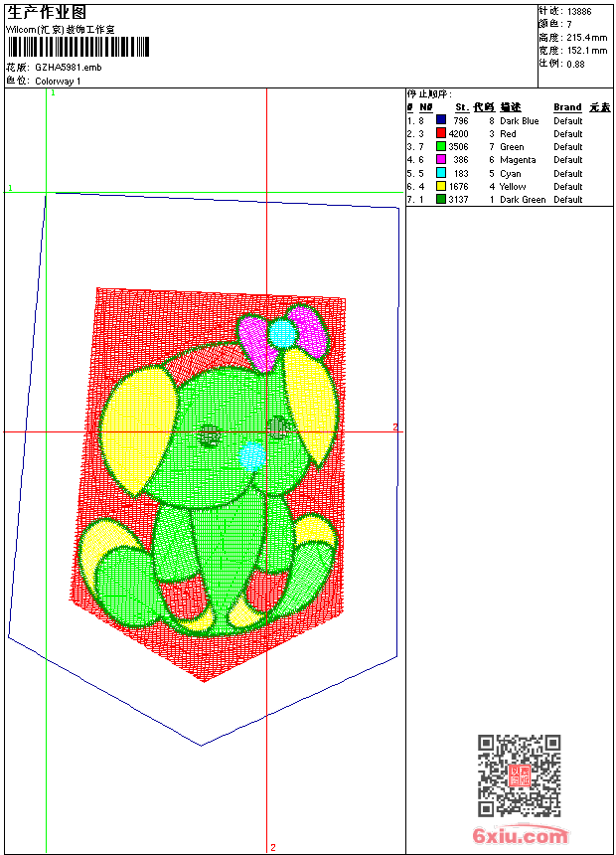Click stitch count 4200 in Red row
The width and height of the screenshot is (616, 855).
(458, 134)
